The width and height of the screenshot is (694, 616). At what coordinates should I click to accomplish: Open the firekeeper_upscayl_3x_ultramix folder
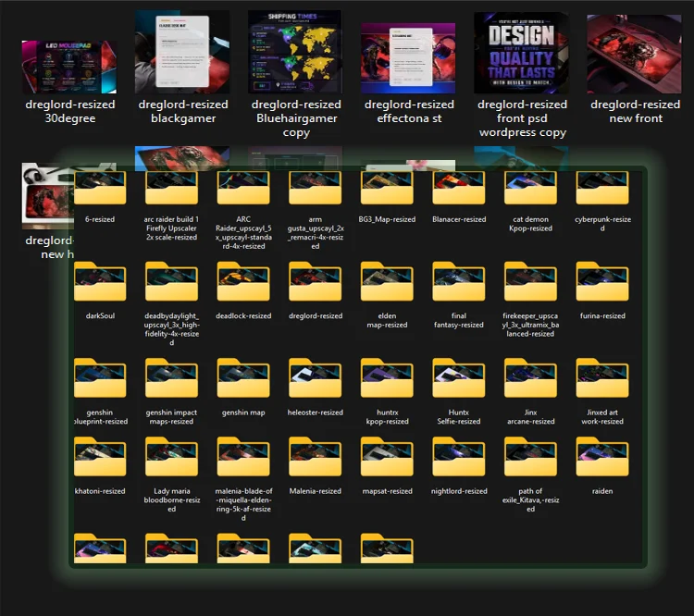pos(530,281)
